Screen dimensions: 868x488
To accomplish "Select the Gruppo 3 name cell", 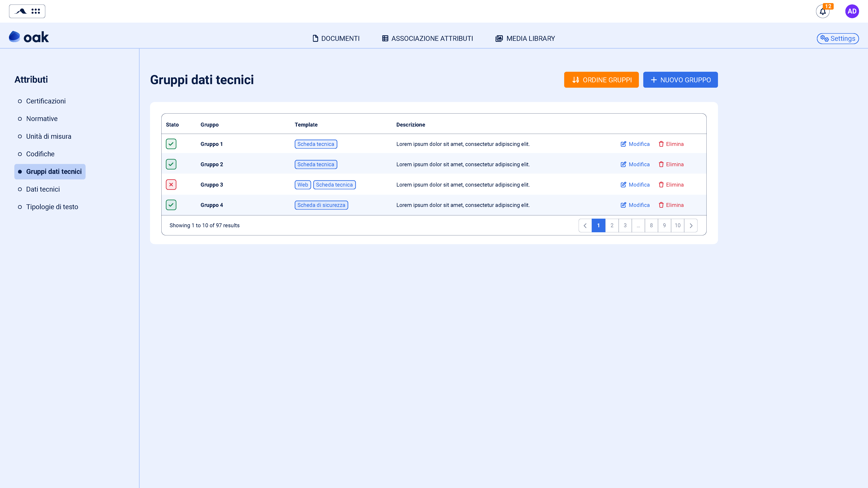I will coord(212,185).
